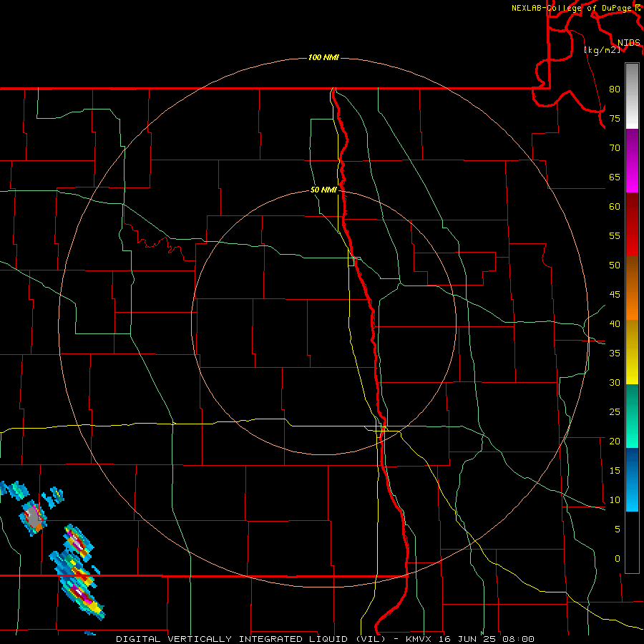644x644 pixels.
Task: Click the storm cell with the gray core
Action: pyautogui.click(x=32, y=518)
